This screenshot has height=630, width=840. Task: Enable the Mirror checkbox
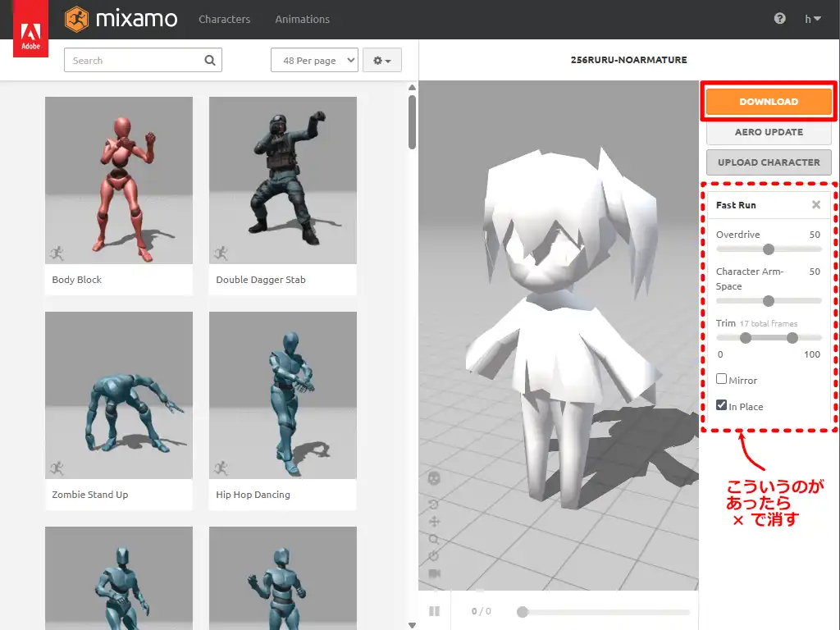click(x=722, y=379)
